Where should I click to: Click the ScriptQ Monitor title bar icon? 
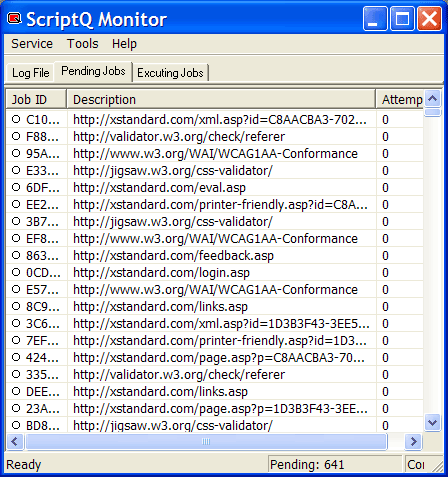[x=14, y=19]
